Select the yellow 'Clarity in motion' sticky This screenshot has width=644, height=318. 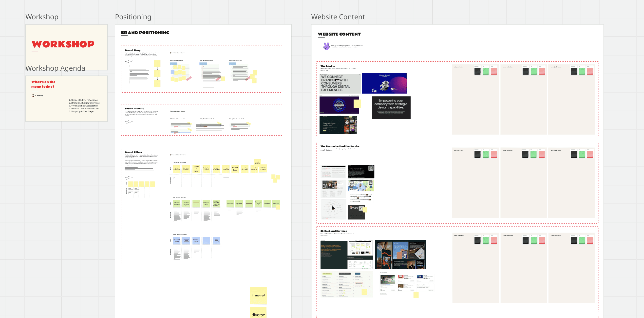coord(196,169)
